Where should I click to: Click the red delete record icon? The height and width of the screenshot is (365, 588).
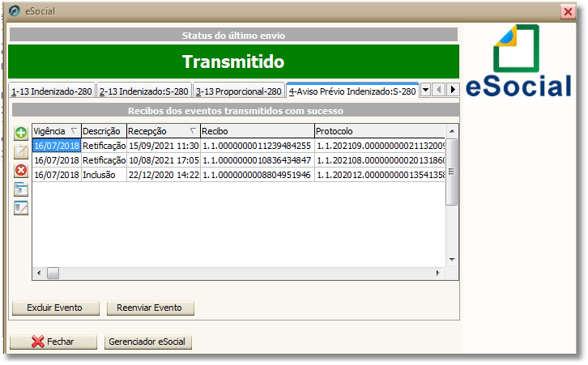click(21, 171)
